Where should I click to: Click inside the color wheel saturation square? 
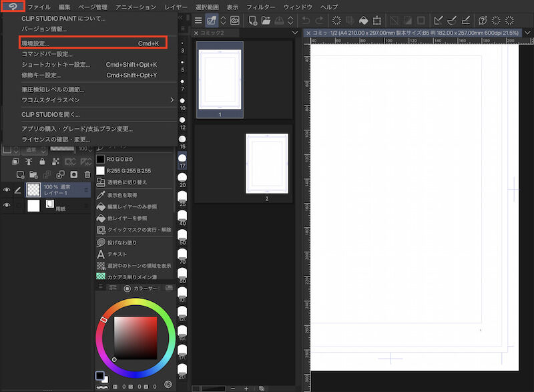click(136, 338)
